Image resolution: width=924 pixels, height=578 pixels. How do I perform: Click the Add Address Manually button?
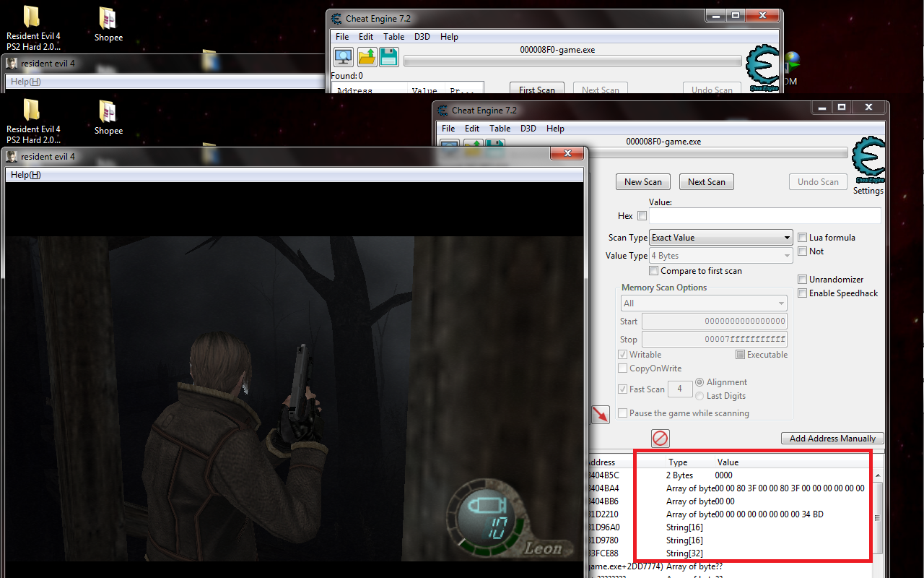point(832,439)
